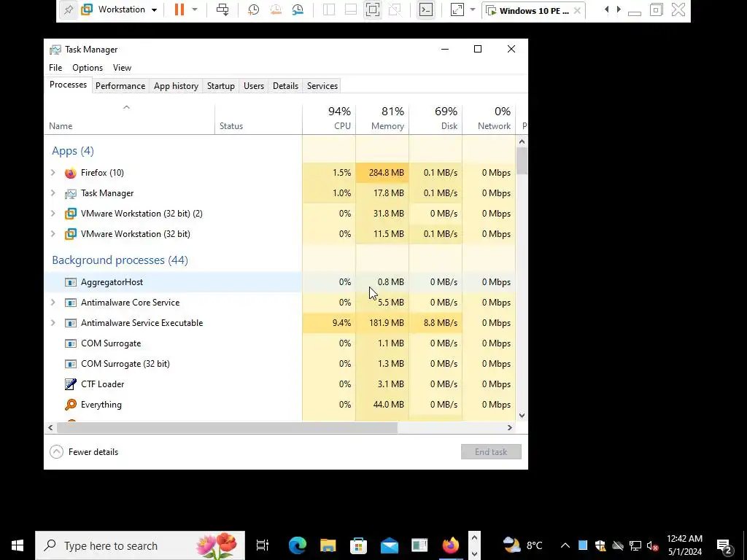
Task: Pause the virtual machine
Action: click(x=179, y=9)
